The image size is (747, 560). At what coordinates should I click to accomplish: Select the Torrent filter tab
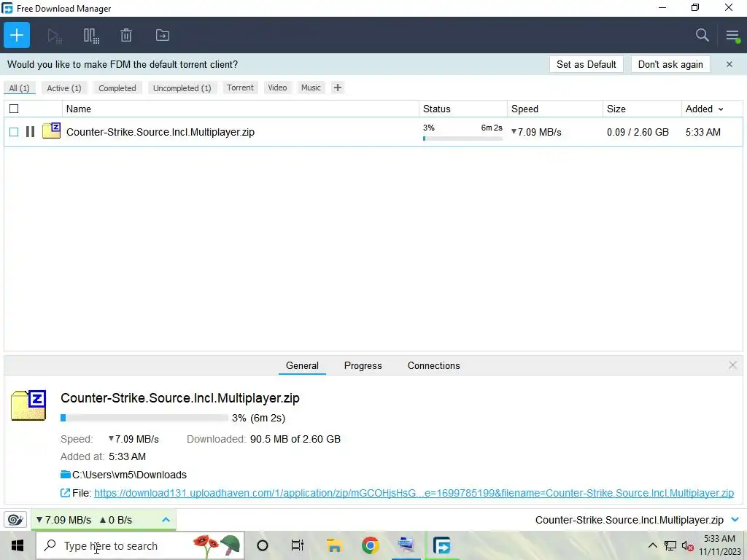coord(240,87)
